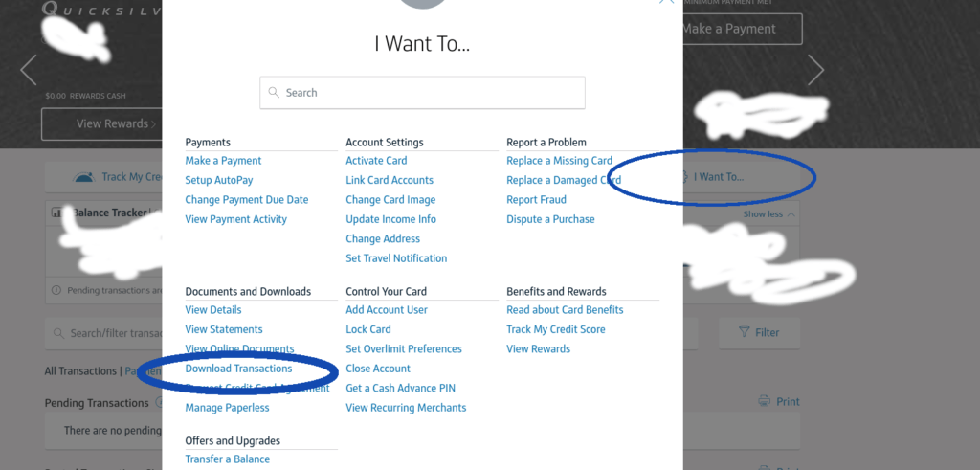Screen dimensions: 980x470
Task: Click the right carousel arrow
Action: pos(815,69)
